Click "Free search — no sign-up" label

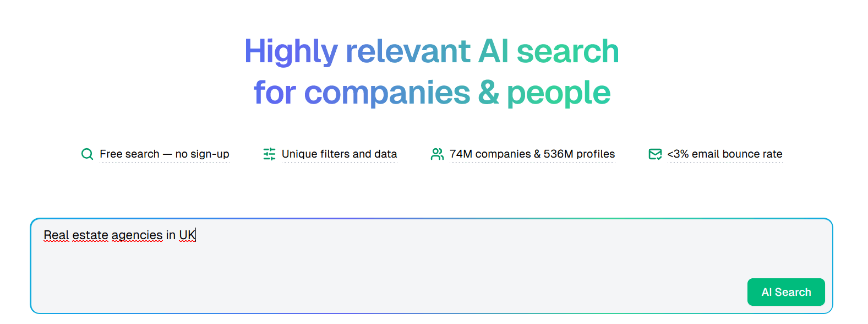[165, 154]
